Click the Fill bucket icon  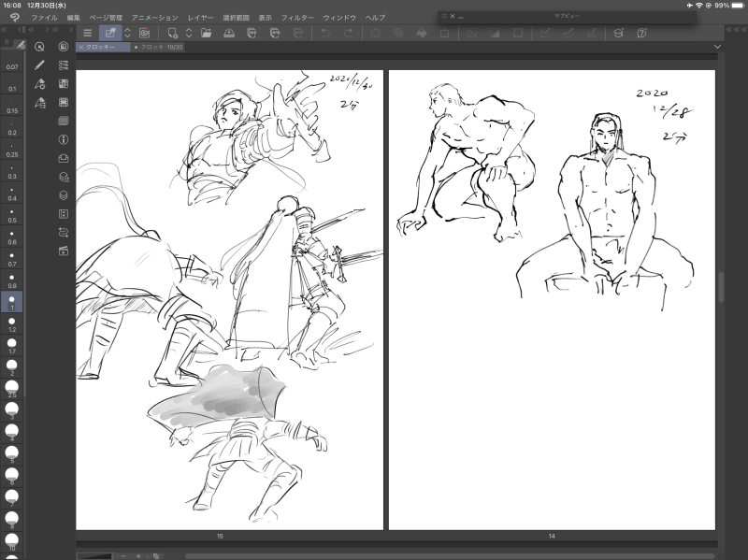click(x=422, y=33)
